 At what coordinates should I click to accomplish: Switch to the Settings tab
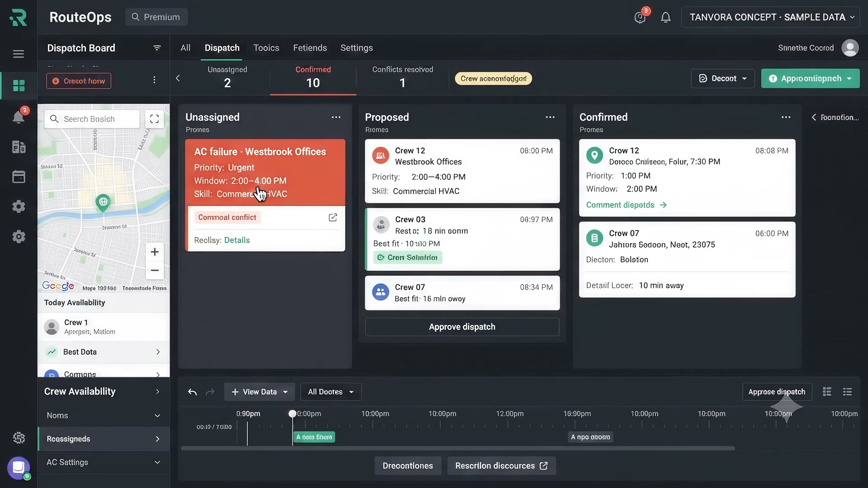click(x=356, y=48)
